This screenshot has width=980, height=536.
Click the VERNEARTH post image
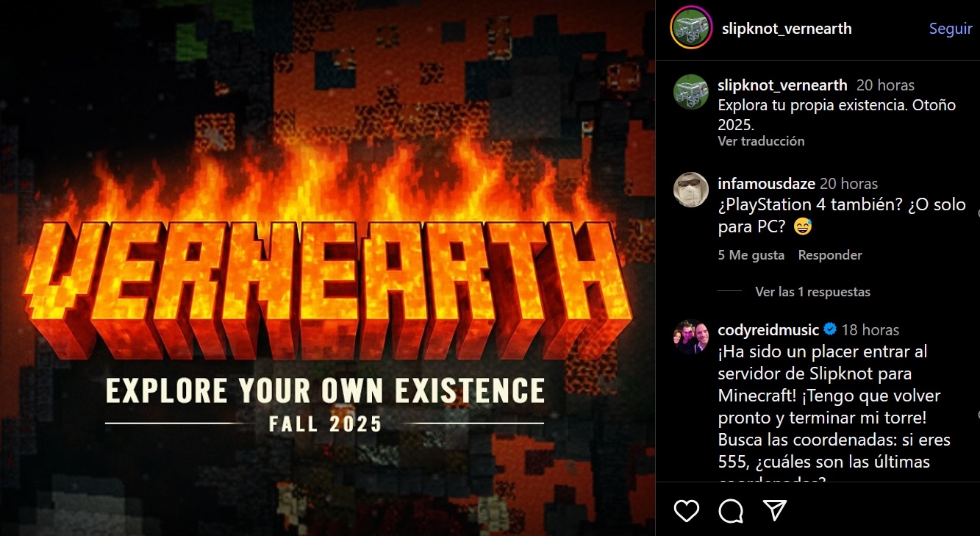coord(327,268)
